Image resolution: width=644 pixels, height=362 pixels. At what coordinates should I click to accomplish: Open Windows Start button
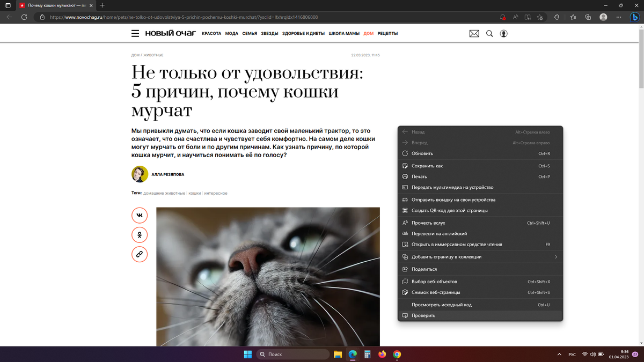point(248,354)
